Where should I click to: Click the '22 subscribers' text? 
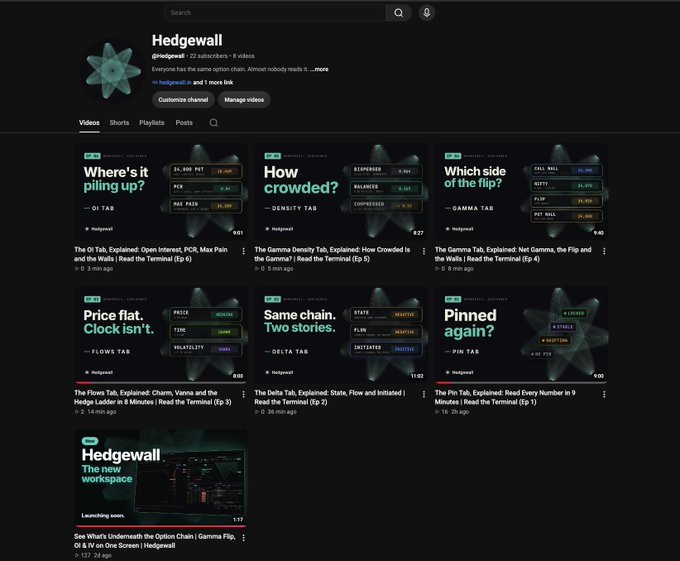209,56
